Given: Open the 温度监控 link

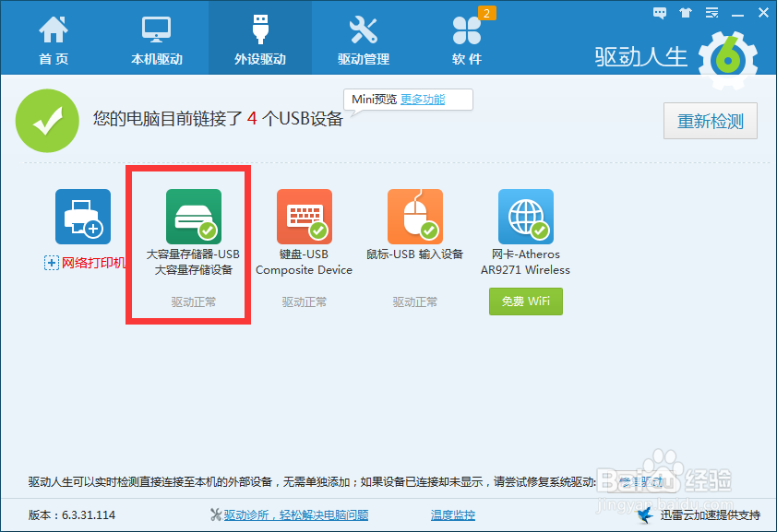Looking at the screenshot, I should (x=453, y=515).
